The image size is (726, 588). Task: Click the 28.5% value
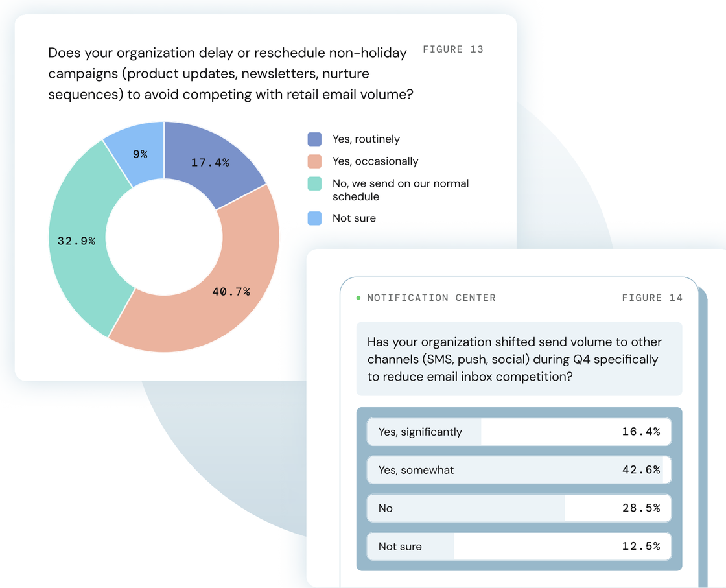pos(641,508)
